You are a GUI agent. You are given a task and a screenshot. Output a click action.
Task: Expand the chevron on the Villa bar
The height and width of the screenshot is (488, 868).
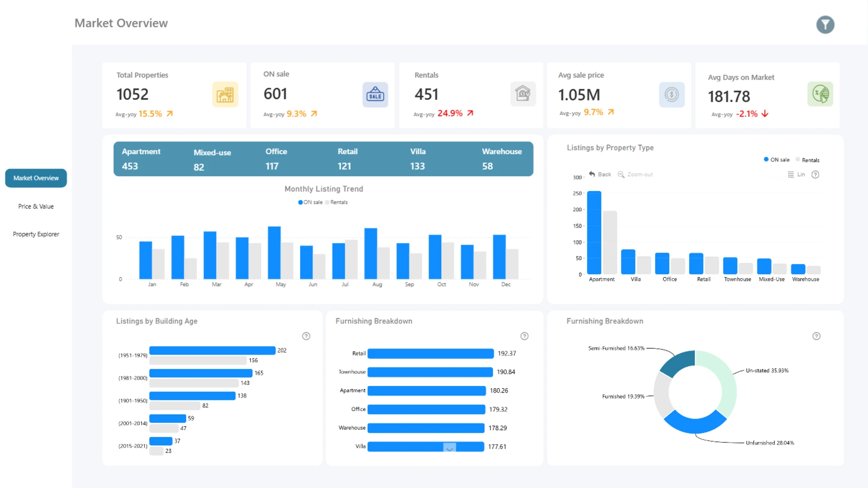(449, 448)
